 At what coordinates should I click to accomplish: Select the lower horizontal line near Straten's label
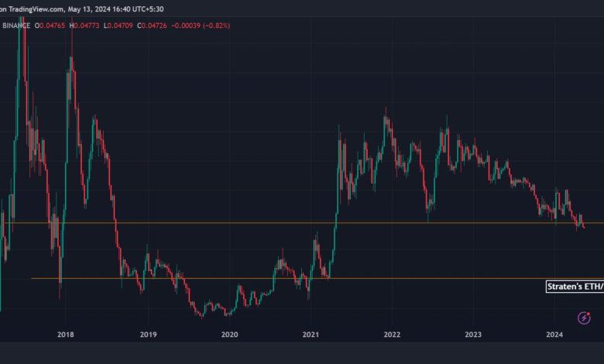[x=232, y=278]
